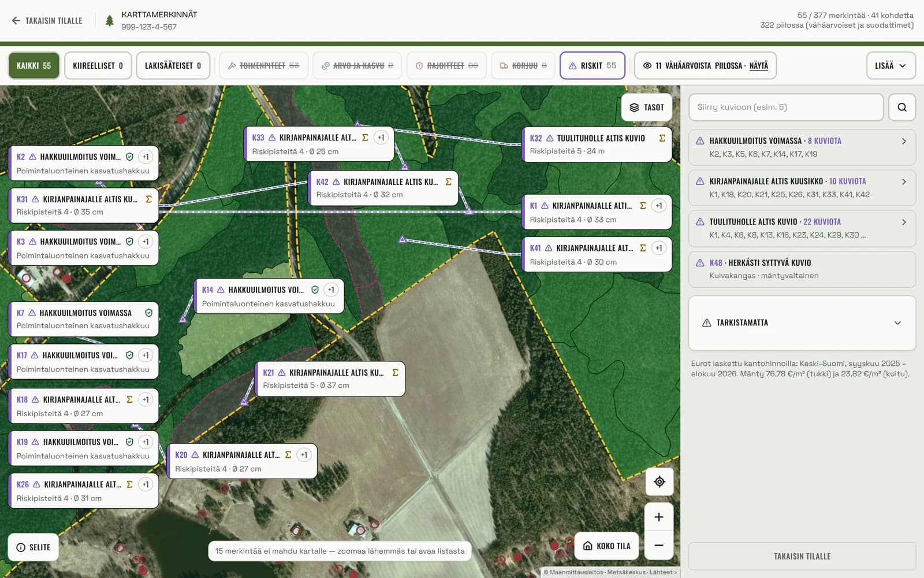Viewport: 924px width, 578px height.
Task: Click bottom Takaisin tilalle button
Action: [802, 557]
